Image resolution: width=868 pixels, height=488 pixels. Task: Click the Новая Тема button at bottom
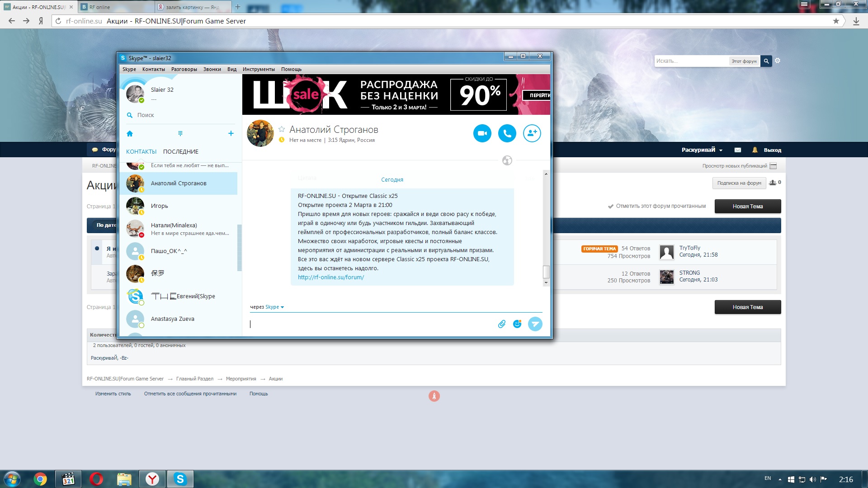(748, 307)
